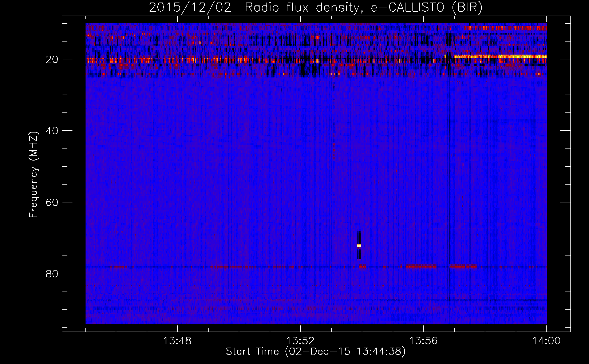Viewport: 589px width, 364px height.
Task: Click the bright yellow-white burst near 72 MHz
Action: [x=359, y=246]
